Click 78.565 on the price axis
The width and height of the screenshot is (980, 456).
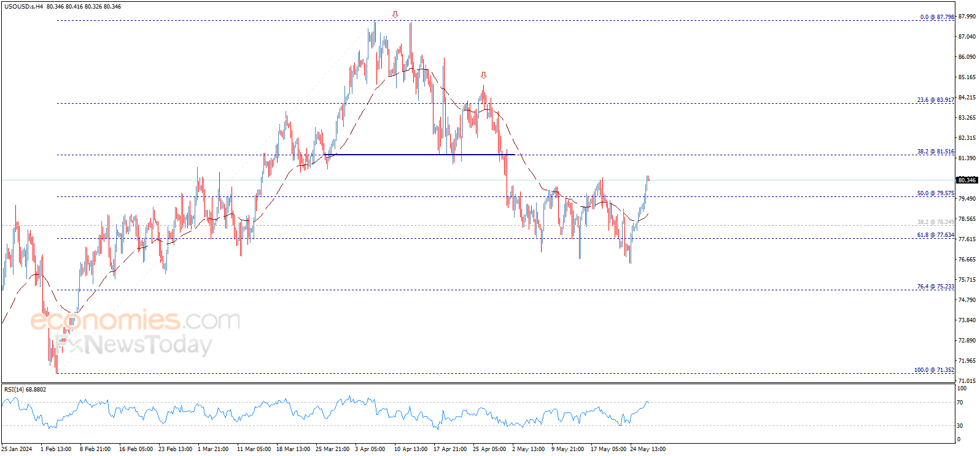click(x=966, y=219)
